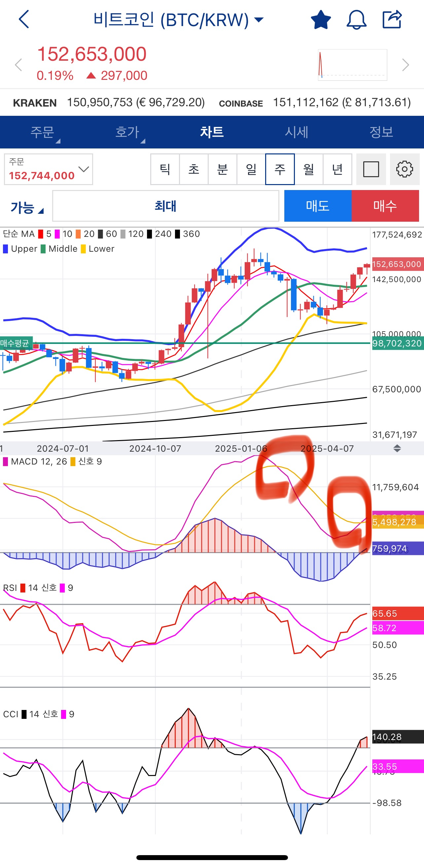The height and width of the screenshot is (868, 424).
Task: Tap the 최대 max amount button
Action: [x=166, y=206]
